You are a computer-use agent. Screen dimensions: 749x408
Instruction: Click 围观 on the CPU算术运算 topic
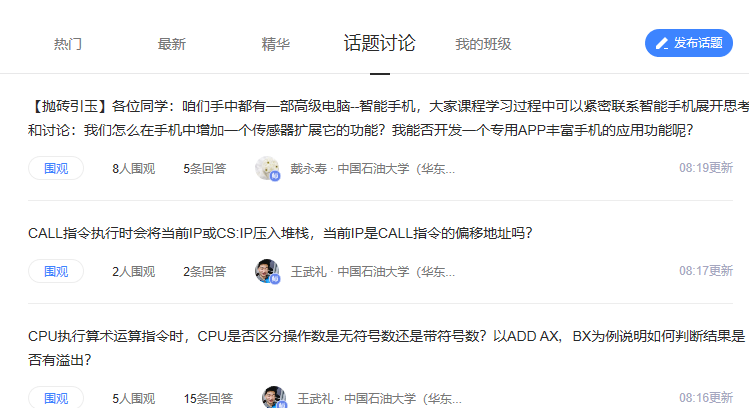56,397
